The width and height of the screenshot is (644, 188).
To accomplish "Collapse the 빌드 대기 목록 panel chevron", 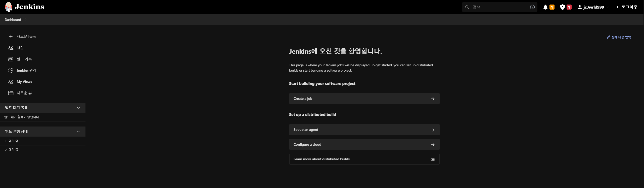I will [x=78, y=108].
